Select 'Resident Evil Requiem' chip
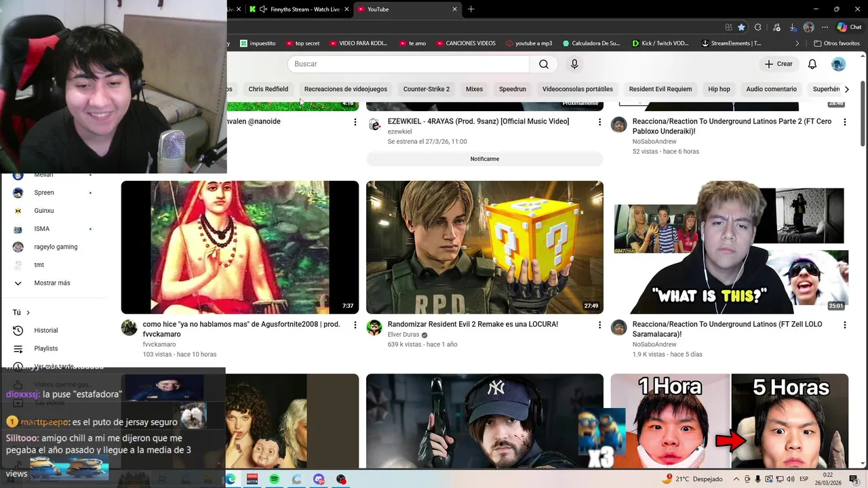This screenshot has height=488, width=868. coord(660,89)
